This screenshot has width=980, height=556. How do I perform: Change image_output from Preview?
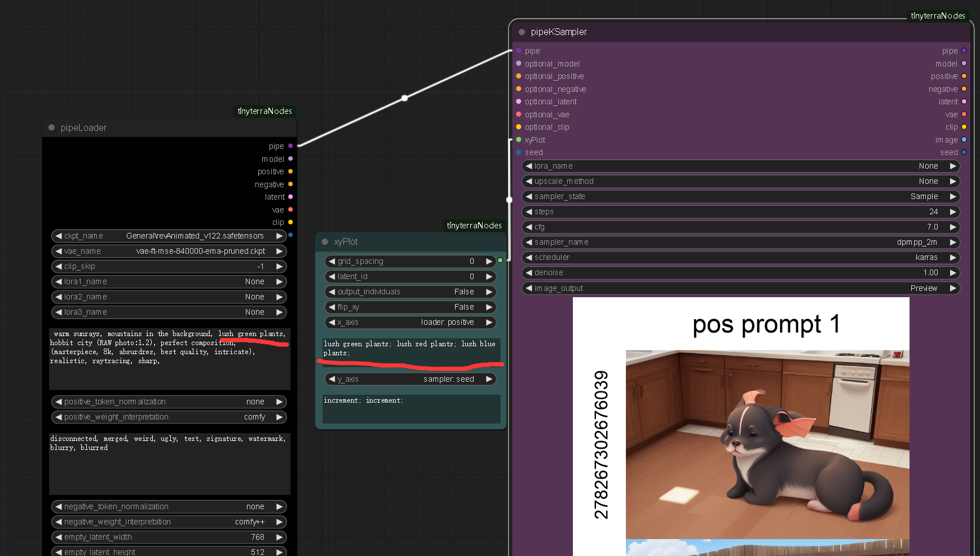tap(740, 288)
